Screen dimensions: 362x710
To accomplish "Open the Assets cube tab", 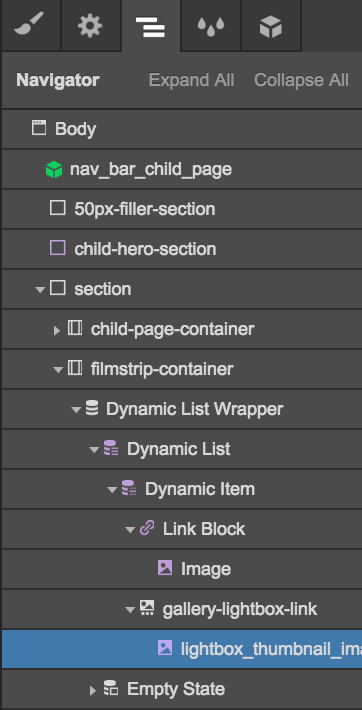I will [x=270, y=25].
